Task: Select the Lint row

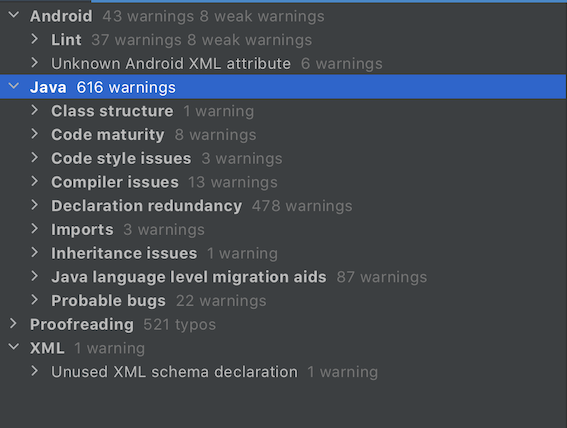Action: (x=284, y=40)
